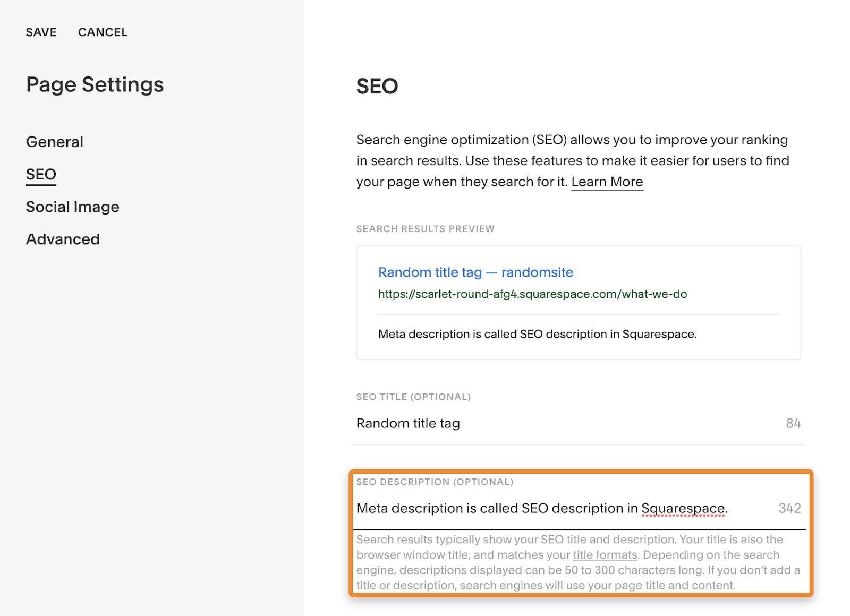The image size is (850, 616).
Task: Click the Page Settings heading
Action: 95,84
